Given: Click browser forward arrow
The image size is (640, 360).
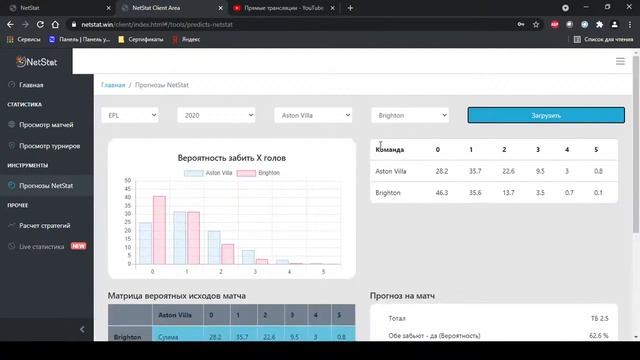Looking at the screenshot, I should (x=25, y=24).
